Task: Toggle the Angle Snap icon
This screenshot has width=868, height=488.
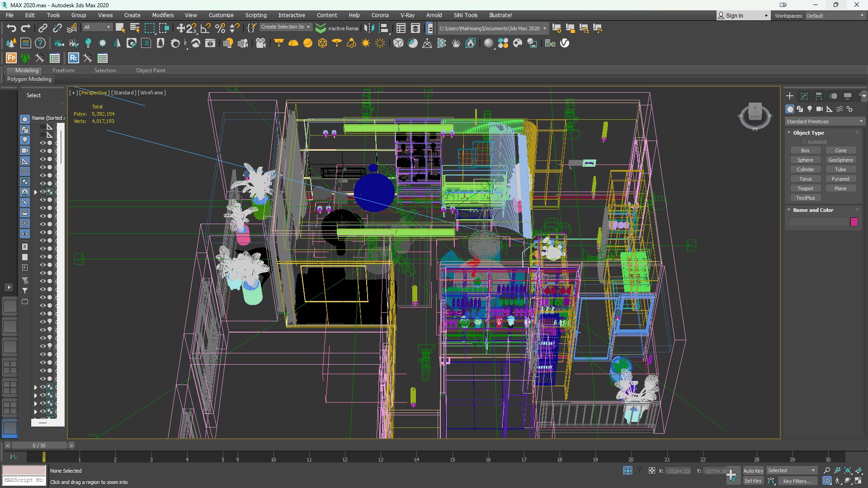Action: 205,28
